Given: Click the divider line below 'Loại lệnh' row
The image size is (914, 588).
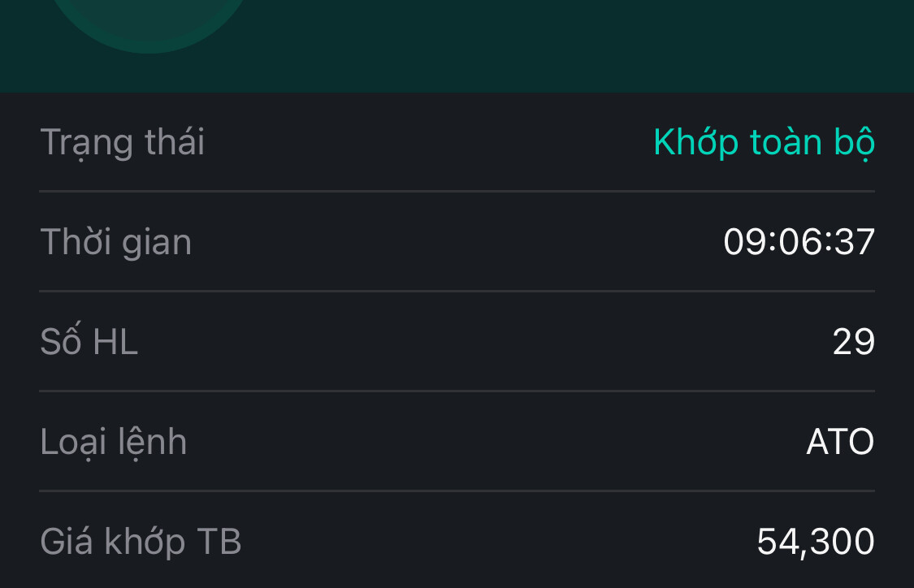Looking at the screenshot, I should [457, 491].
